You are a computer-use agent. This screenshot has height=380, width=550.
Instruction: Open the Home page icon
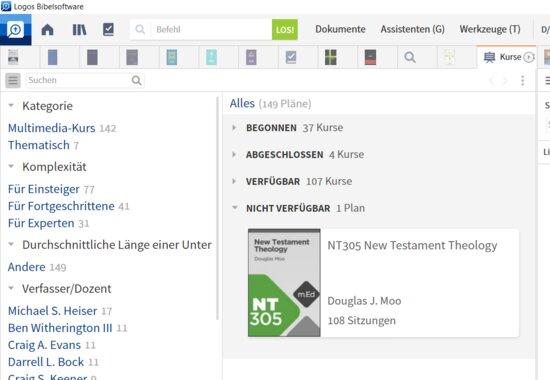(x=47, y=29)
